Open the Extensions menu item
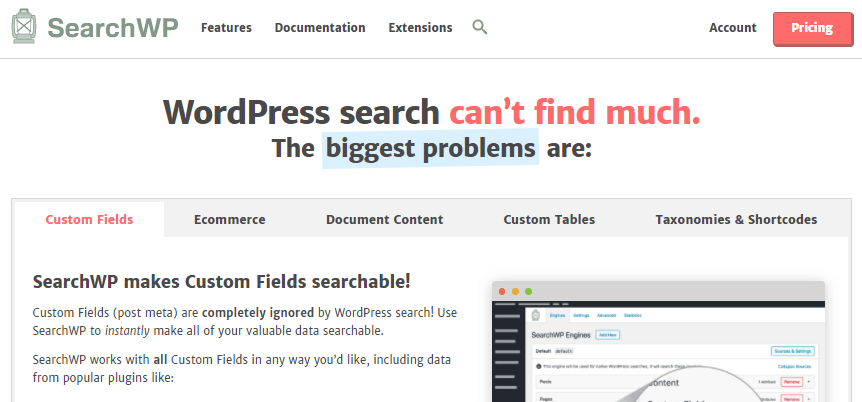Screen dimensions: 862x402 point(421,27)
